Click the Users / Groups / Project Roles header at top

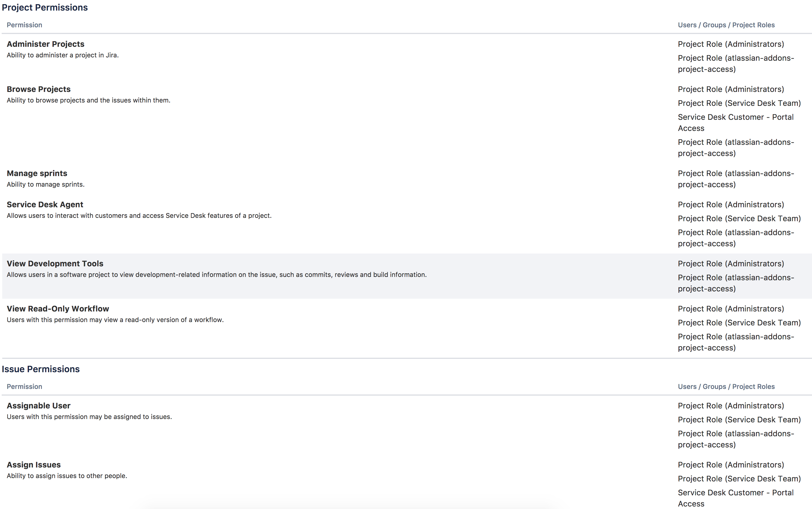tap(726, 25)
